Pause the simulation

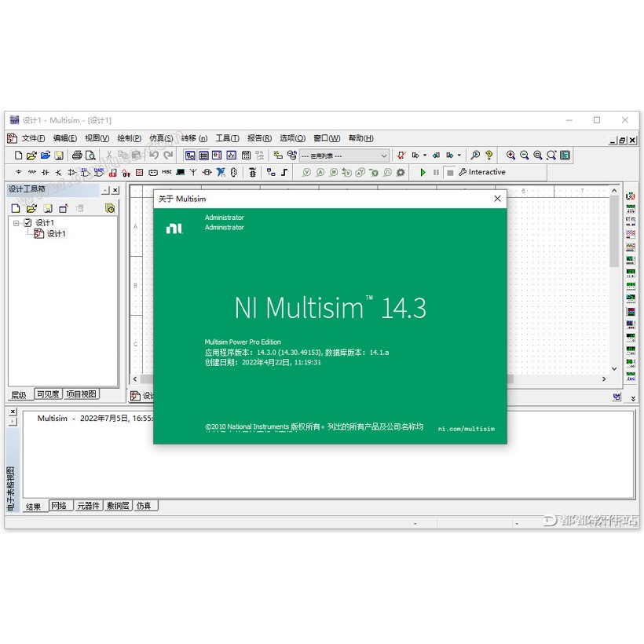[x=436, y=173]
